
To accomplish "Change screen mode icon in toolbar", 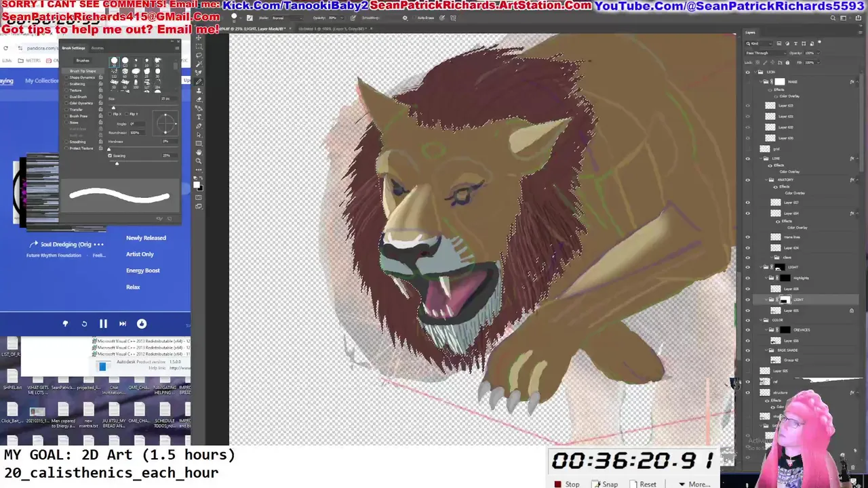I will click(x=199, y=207).
